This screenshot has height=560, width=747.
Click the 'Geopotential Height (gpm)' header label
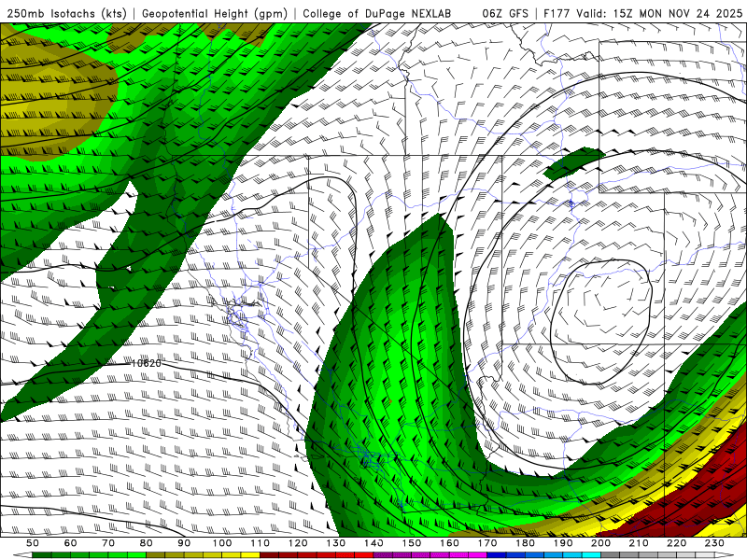click(215, 14)
